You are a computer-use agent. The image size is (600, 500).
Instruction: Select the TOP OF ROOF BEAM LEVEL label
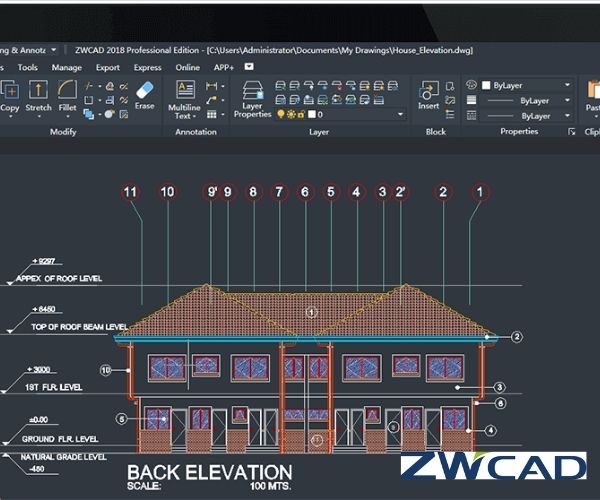coord(79,327)
